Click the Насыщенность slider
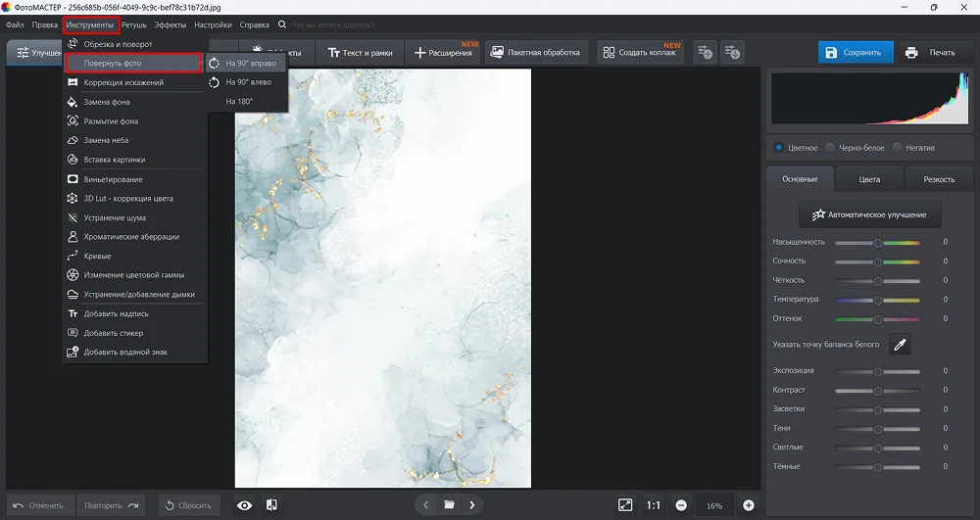Viewport: 980px width, 520px height. coord(877,242)
